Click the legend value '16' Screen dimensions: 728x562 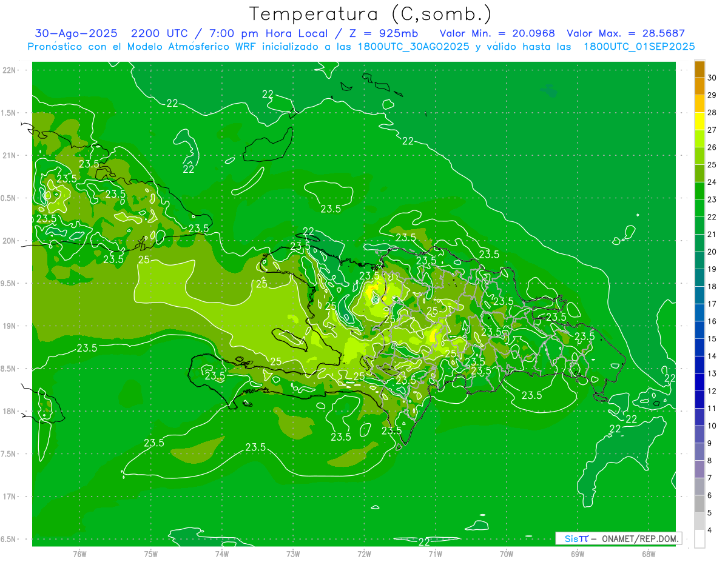[x=712, y=321]
